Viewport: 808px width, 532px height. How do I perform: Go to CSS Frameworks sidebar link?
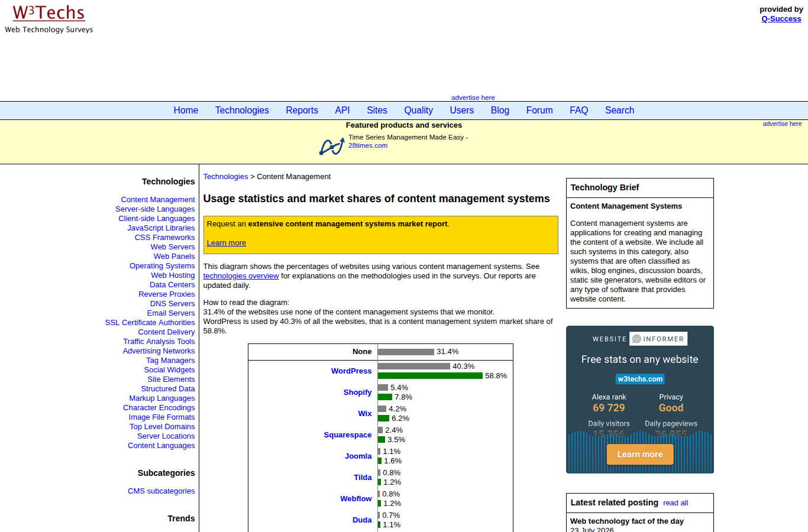pyautogui.click(x=164, y=238)
